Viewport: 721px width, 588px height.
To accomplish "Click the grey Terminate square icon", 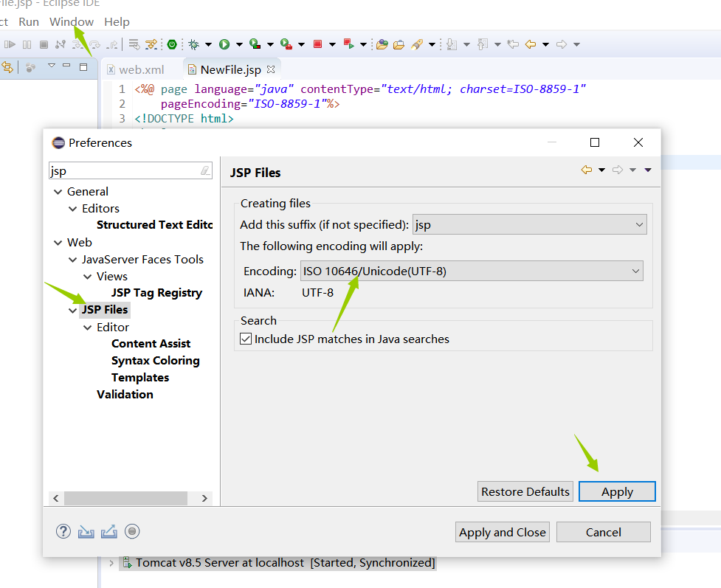I will pyautogui.click(x=44, y=44).
